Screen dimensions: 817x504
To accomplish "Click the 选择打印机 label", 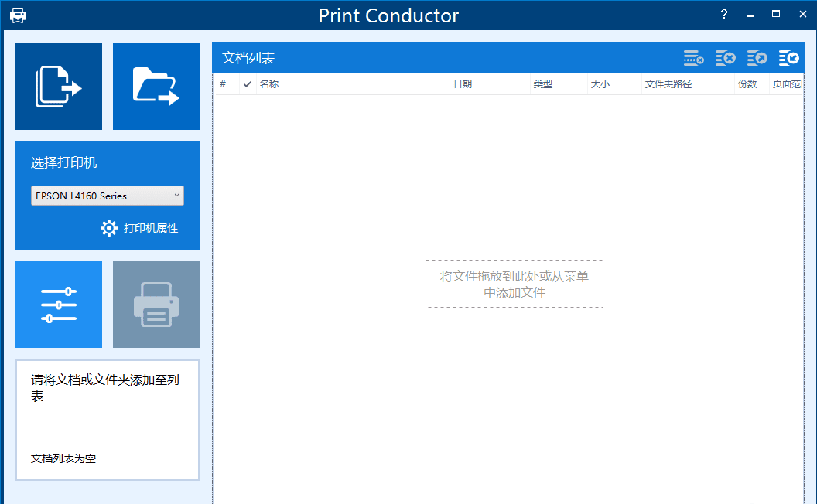I will coord(63,162).
